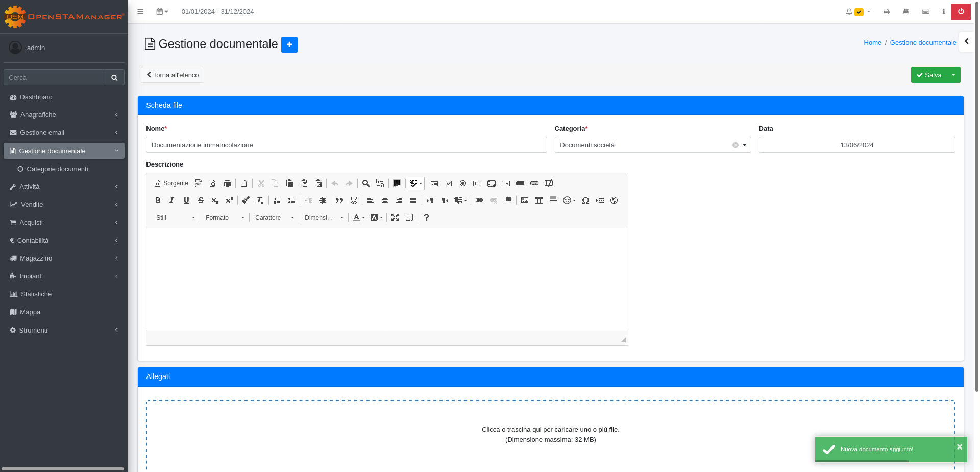Open the Find search icon in the editor

click(366, 183)
